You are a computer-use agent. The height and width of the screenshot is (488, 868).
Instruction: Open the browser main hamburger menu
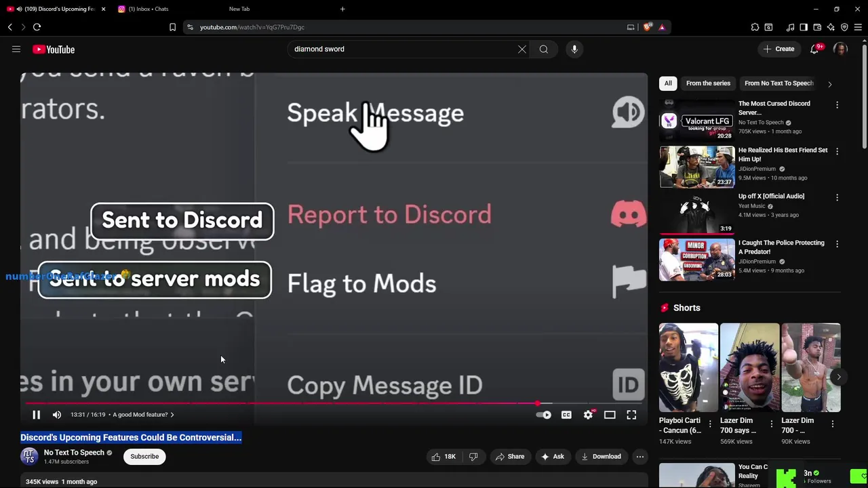[x=858, y=27]
